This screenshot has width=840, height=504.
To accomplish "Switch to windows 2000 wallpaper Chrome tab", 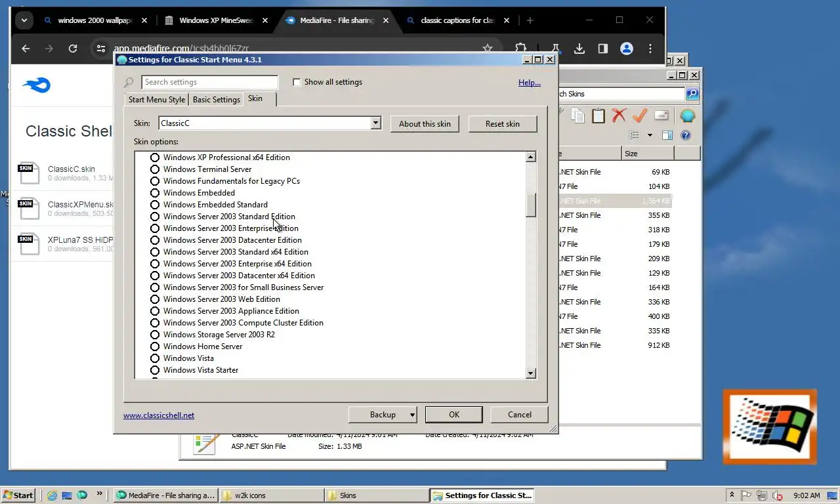I will coord(95,20).
